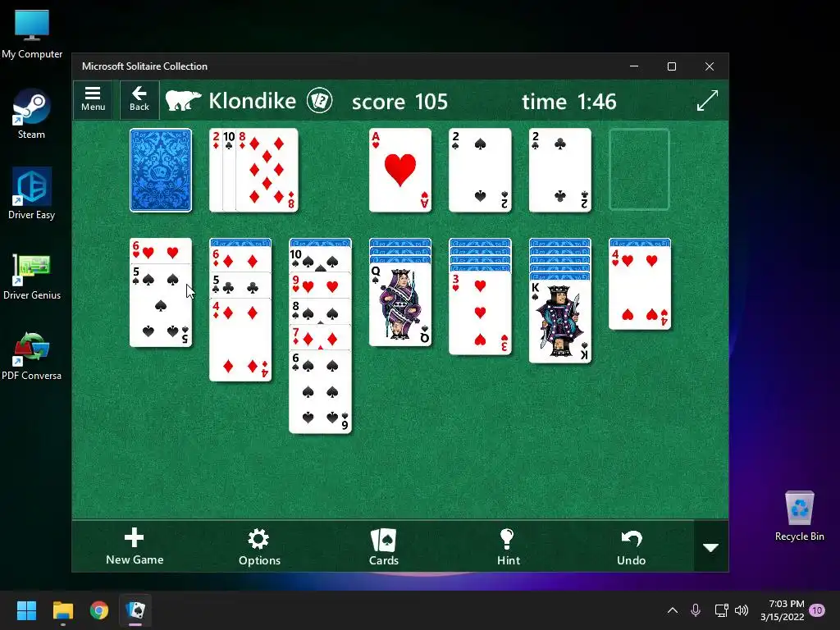This screenshot has height=630, width=840.
Task: Click the microphone tray icon
Action: point(696,610)
